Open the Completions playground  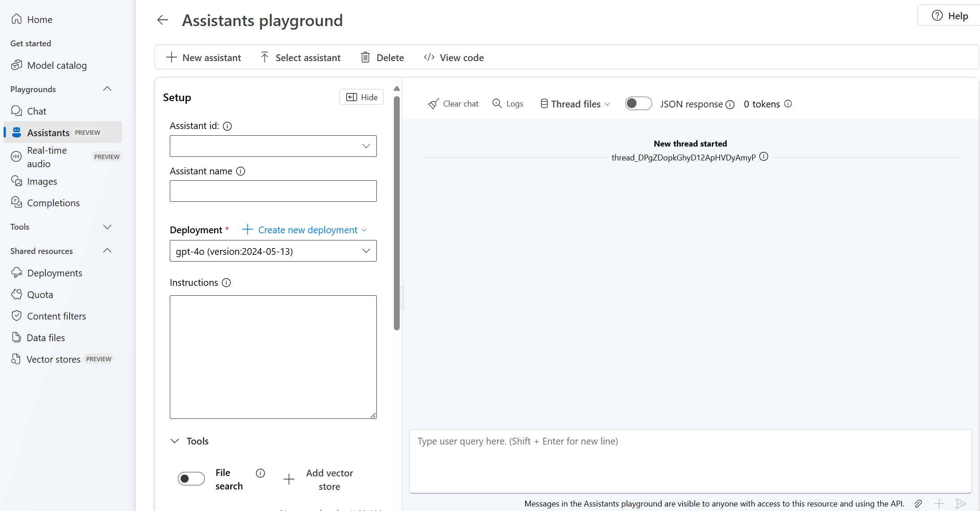[x=53, y=203]
